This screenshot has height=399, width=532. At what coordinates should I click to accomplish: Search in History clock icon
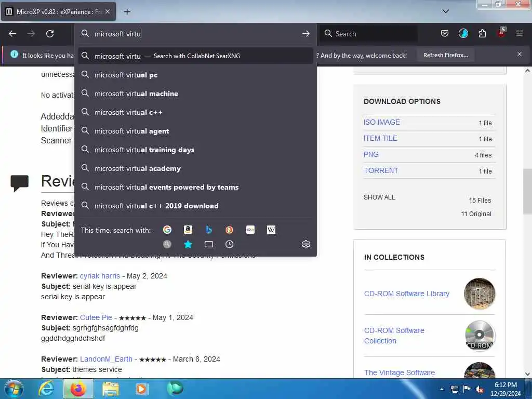click(229, 244)
